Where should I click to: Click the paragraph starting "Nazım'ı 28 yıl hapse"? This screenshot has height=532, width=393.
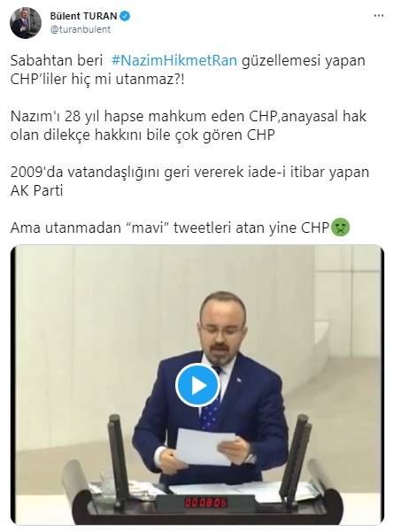pos(189,126)
